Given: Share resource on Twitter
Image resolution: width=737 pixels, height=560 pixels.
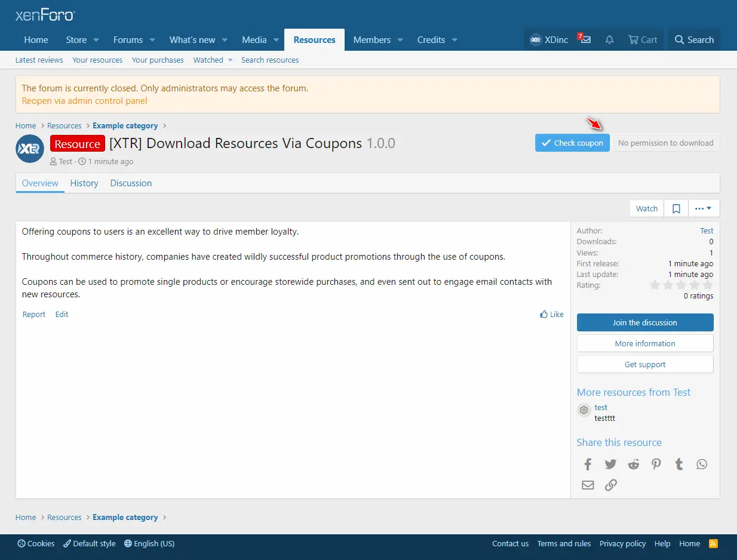Looking at the screenshot, I should pyautogui.click(x=610, y=464).
